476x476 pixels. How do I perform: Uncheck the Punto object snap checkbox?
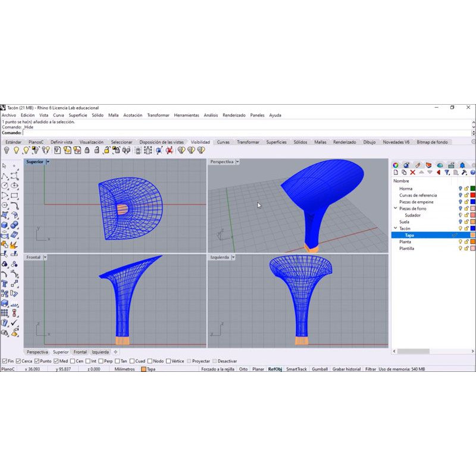pos(38,361)
